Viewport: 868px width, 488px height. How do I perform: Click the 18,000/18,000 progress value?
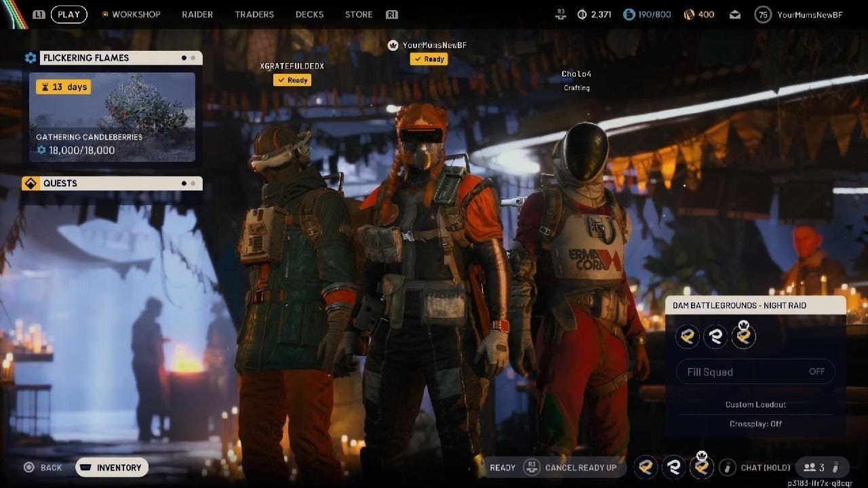click(81, 150)
